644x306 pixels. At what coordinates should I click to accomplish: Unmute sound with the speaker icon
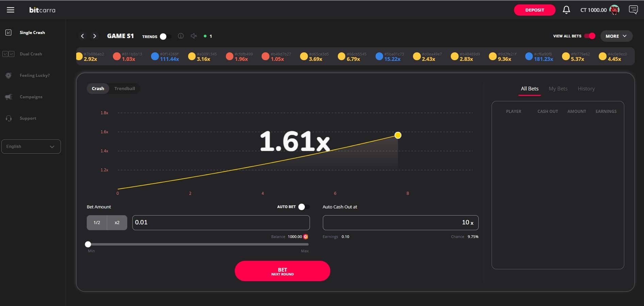click(x=194, y=36)
